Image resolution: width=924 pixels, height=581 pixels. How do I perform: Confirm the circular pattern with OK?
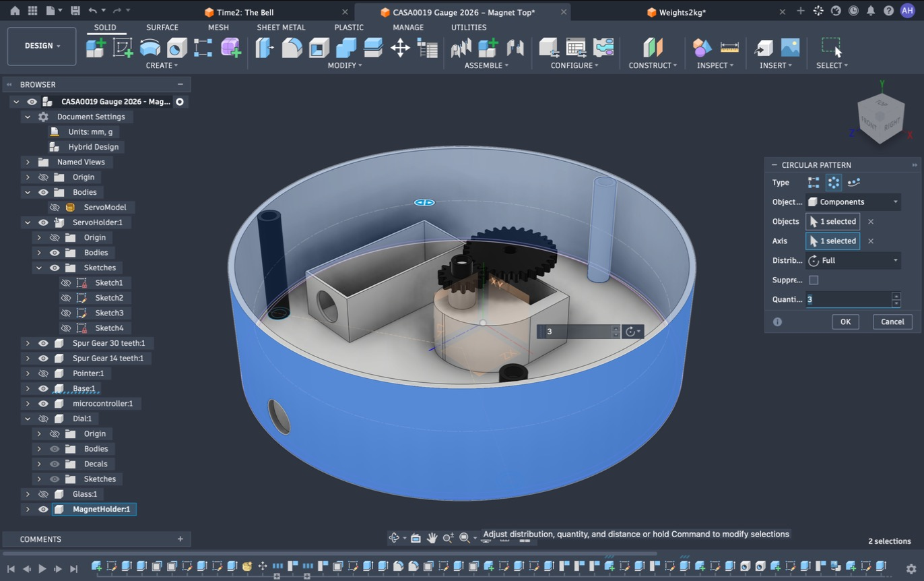coord(845,322)
